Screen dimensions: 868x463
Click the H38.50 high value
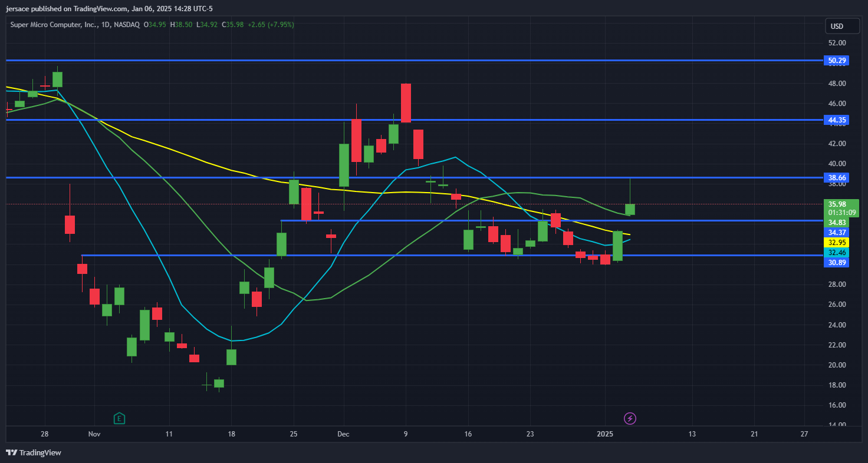point(180,25)
